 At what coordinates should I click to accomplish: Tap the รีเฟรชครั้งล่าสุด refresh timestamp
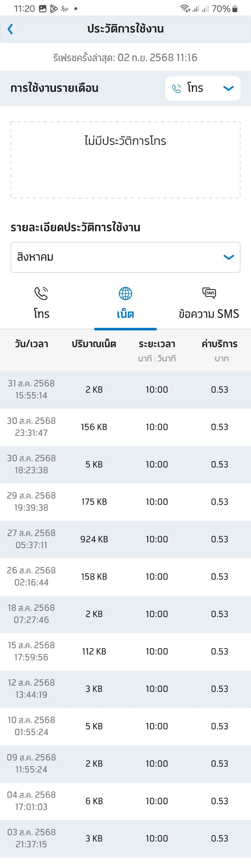coord(125,58)
